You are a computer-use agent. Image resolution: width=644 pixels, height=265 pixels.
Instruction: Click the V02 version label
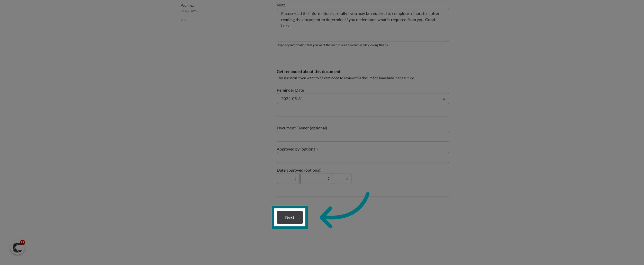click(183, 20)
